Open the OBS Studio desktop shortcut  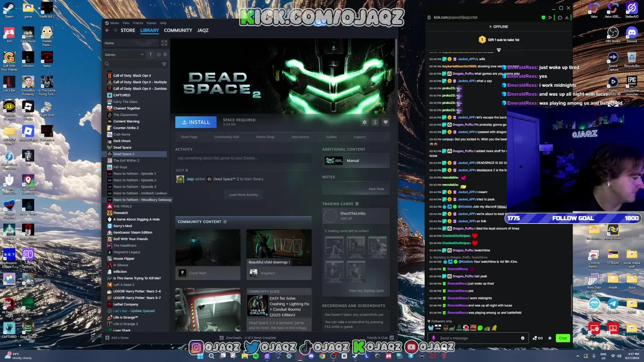[x=613, y=35]
